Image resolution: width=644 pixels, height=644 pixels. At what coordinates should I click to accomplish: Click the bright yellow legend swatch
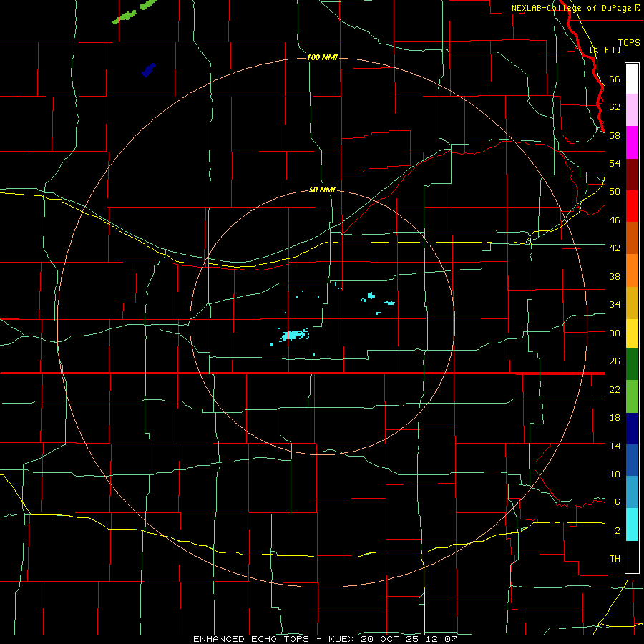pyautogui.click(x=632, y=333)
